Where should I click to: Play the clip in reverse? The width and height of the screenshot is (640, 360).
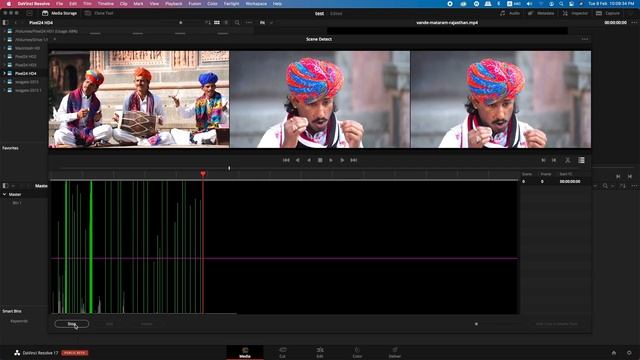click(x=309, y=160)
